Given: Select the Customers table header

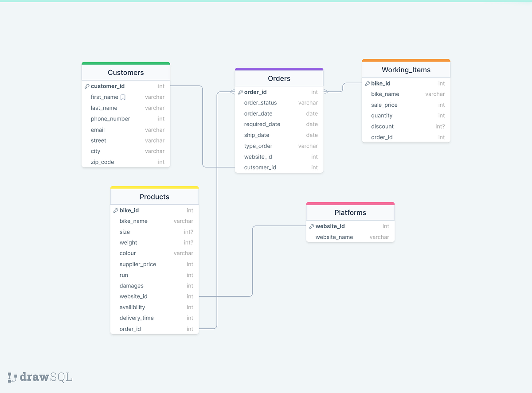Looking at the screenshot, I should (125, 72).
